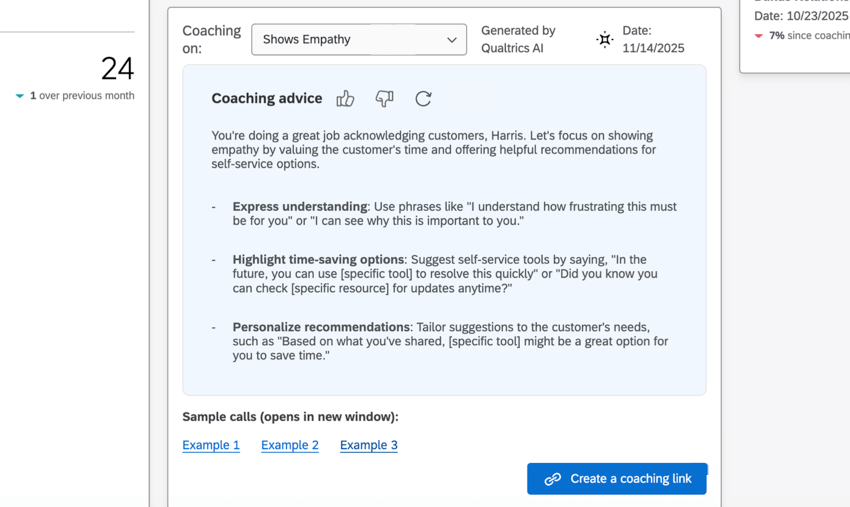Viewport: 850px width, 507px height.
Task: Click the thumbs down icon
Action: (x=384, y=98)
